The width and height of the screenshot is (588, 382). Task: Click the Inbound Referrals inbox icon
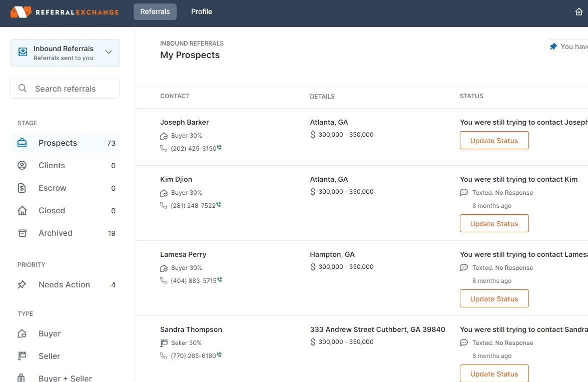23,52
